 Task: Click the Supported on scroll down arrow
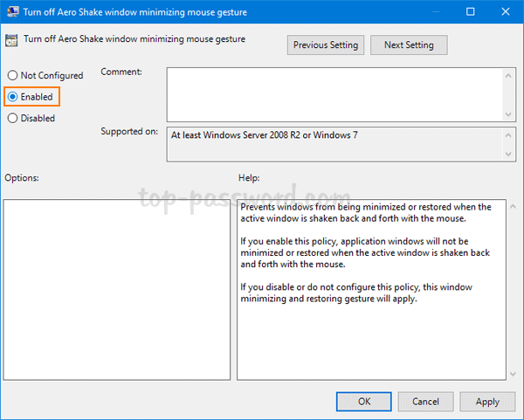coord(509,155)
